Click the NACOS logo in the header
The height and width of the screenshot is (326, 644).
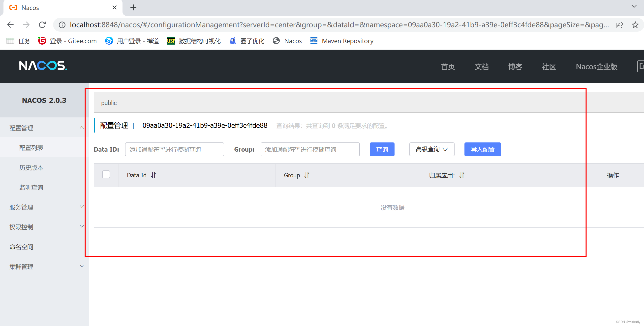coord(43,66)
